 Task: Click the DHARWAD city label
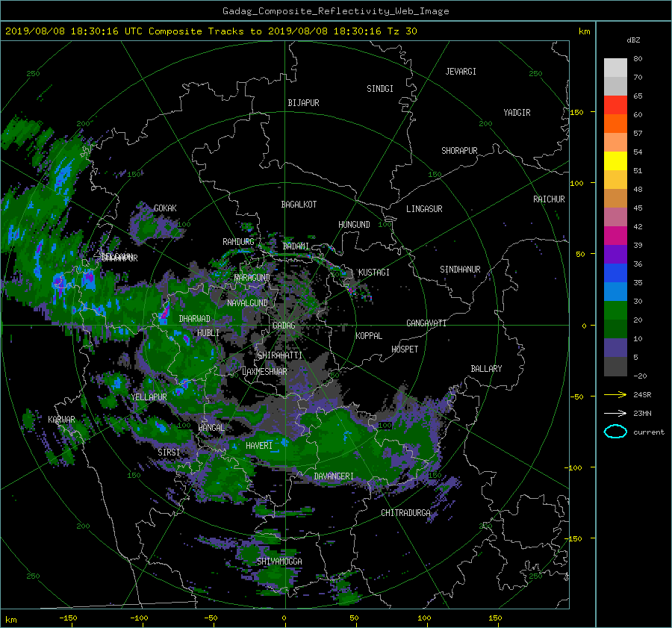(195, 319)
